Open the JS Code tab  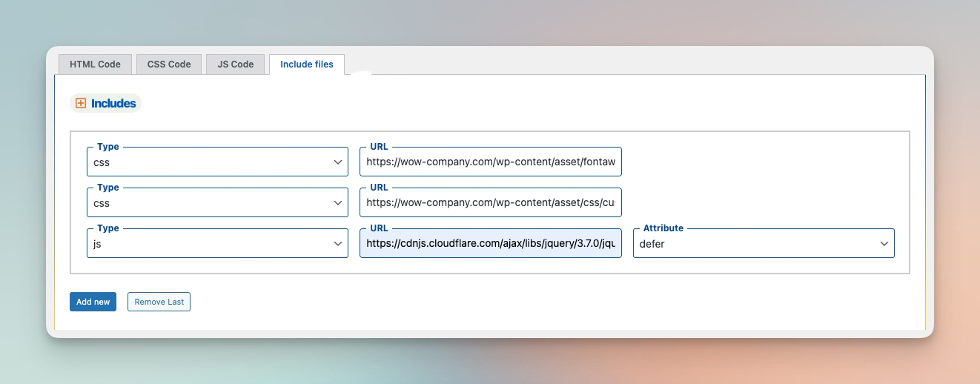(236, 64)
